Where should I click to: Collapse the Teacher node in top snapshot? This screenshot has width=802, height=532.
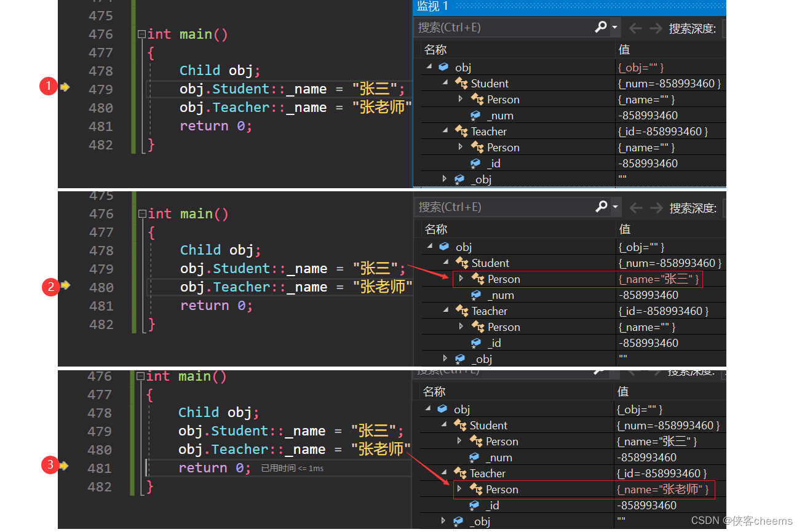coord(445,130)
